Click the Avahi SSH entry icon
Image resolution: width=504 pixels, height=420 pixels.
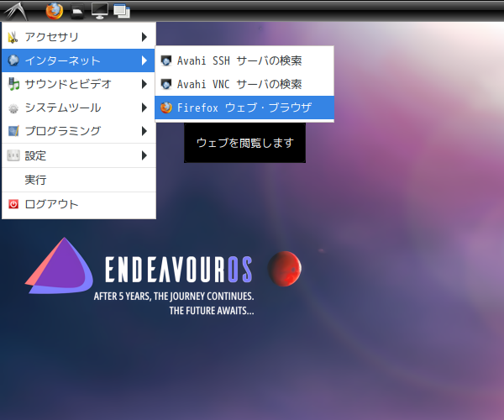[x=166, y=60]
